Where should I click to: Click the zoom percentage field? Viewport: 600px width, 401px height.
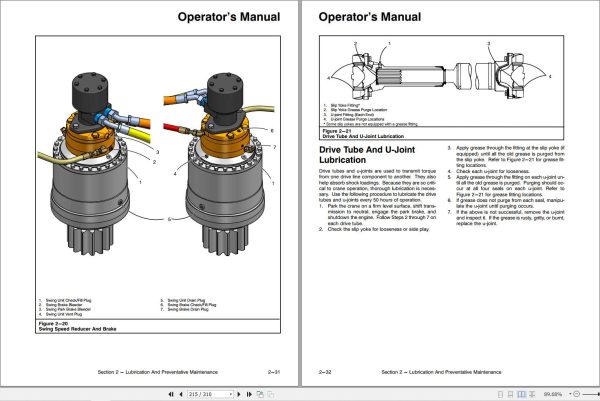pyautogui.click(x=553, y=394)
